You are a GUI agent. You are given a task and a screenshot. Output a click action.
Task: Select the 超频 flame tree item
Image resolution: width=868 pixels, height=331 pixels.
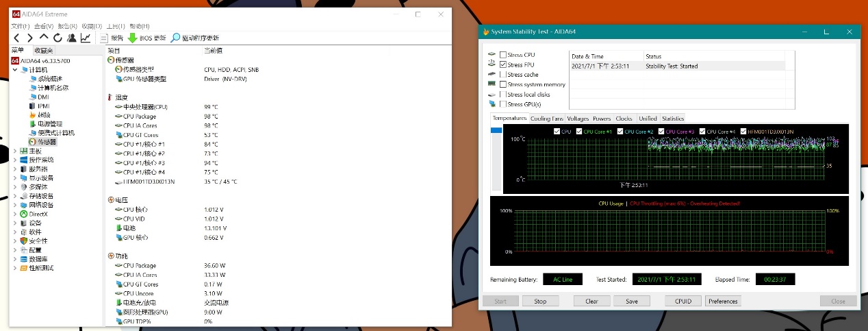click(x=40, y=114)
